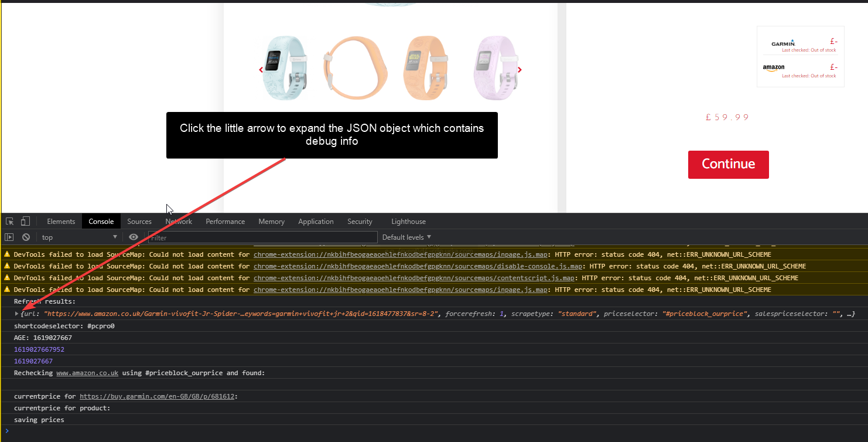Open the JavaScript context dropdown labeled top

point(79,237)
